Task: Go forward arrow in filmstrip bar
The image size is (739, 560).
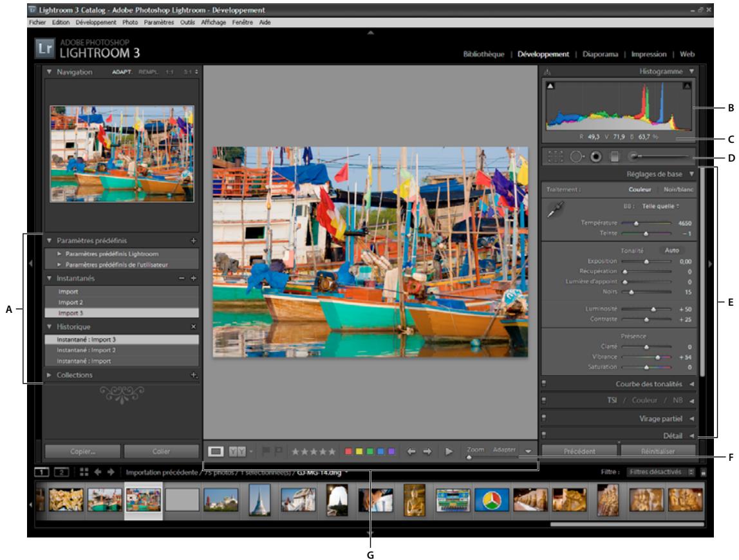Action: pyautogui.click(x=111, y=472)
